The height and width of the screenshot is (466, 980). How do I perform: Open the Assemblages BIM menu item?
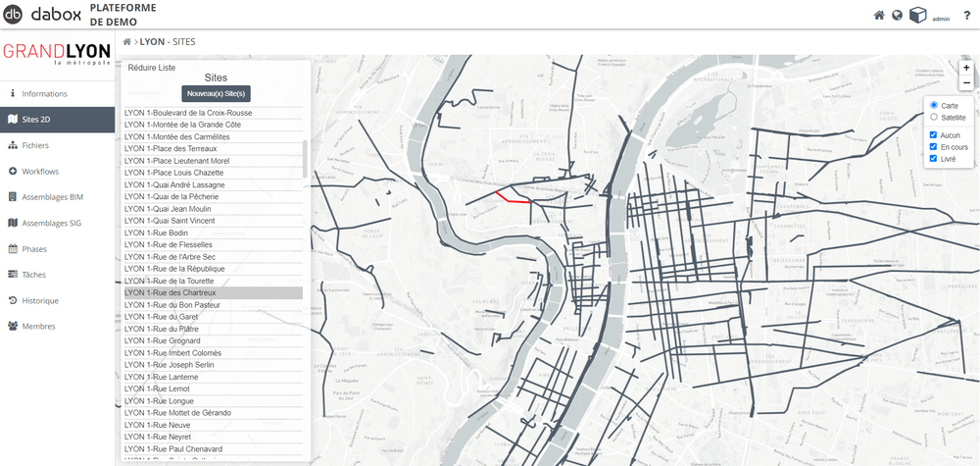click(x=57, y=197)
